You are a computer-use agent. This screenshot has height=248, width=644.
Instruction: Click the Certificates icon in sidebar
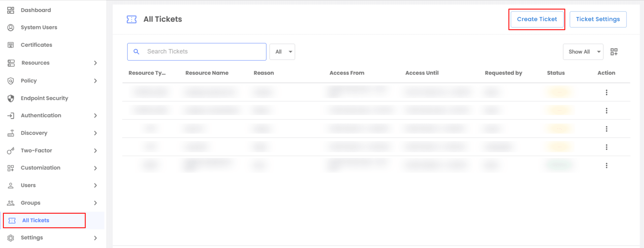(x=11, y=45)
